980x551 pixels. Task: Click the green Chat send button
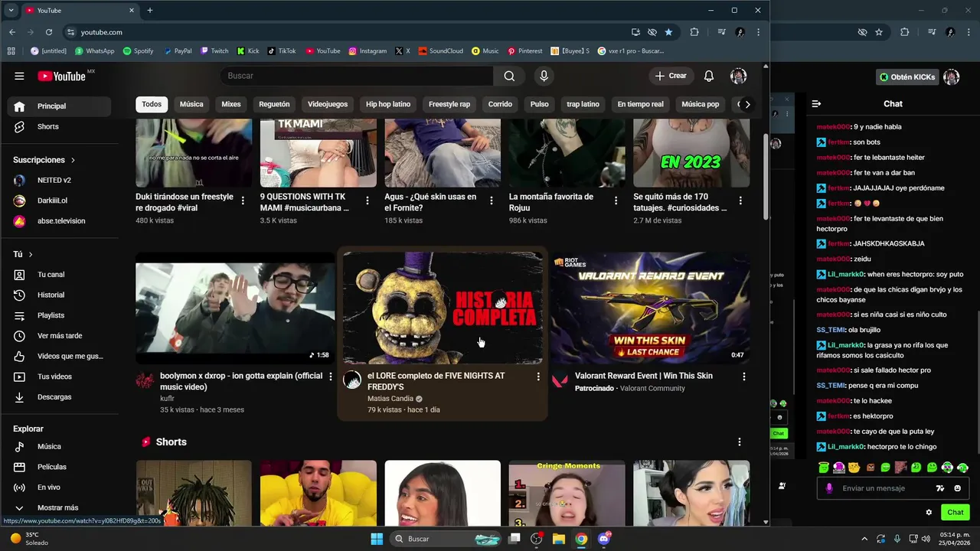955,513
